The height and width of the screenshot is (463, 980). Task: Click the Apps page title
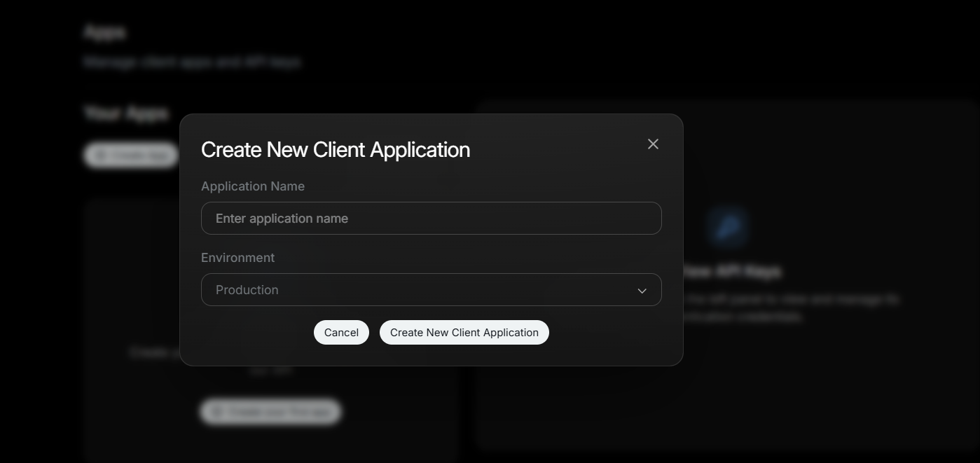click(x=104, y=32)
